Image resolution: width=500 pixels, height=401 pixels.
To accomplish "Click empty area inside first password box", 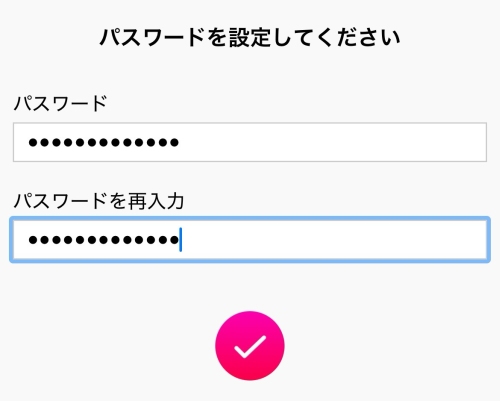I will [x=333, y=142].
